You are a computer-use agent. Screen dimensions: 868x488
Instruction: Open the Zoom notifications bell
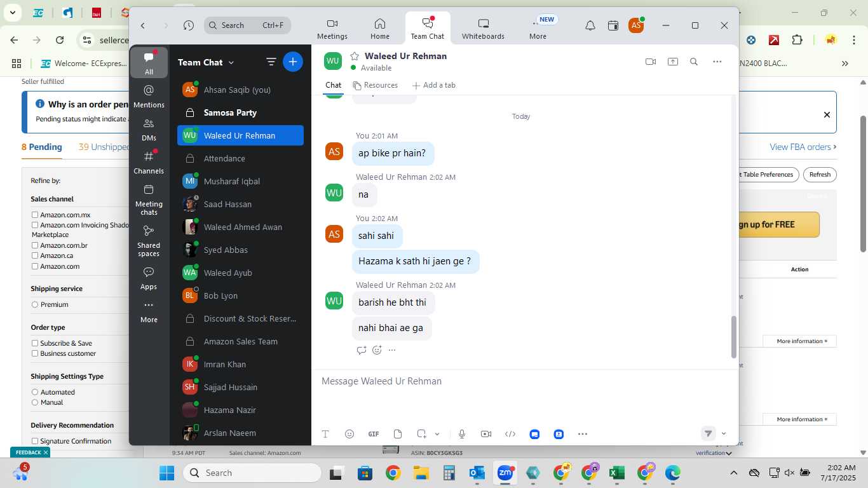590,25
